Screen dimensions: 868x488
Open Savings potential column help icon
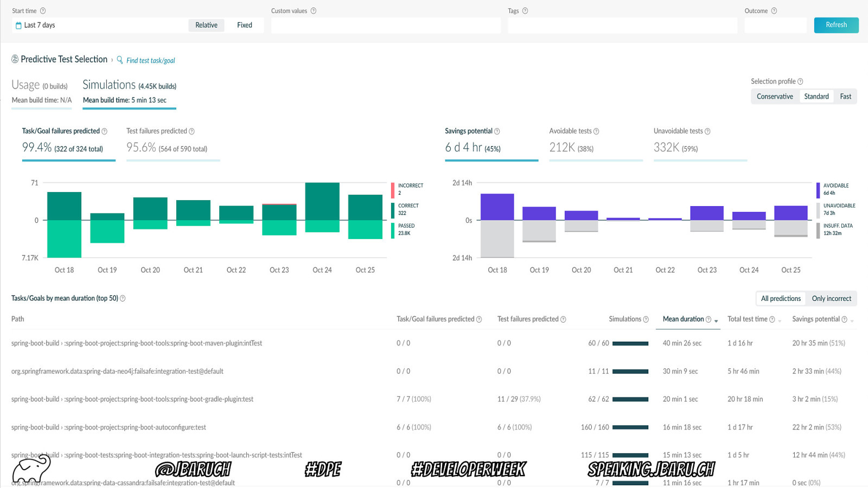pos(844,319)
